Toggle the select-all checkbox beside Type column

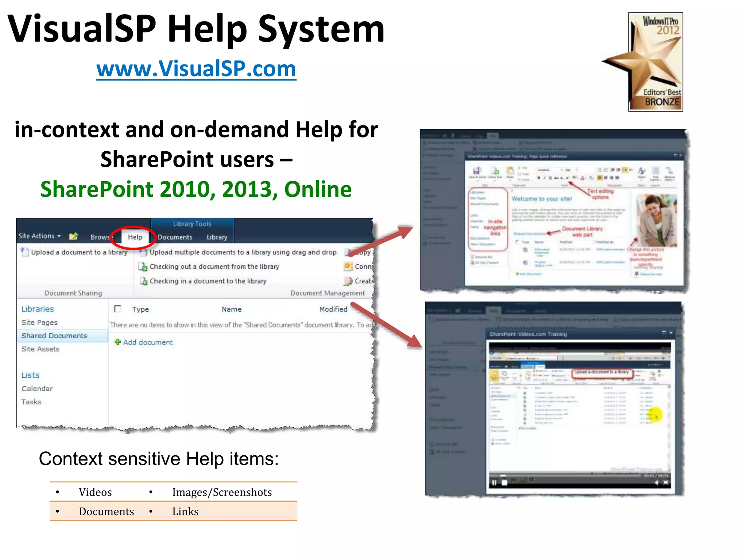point(118,309)
